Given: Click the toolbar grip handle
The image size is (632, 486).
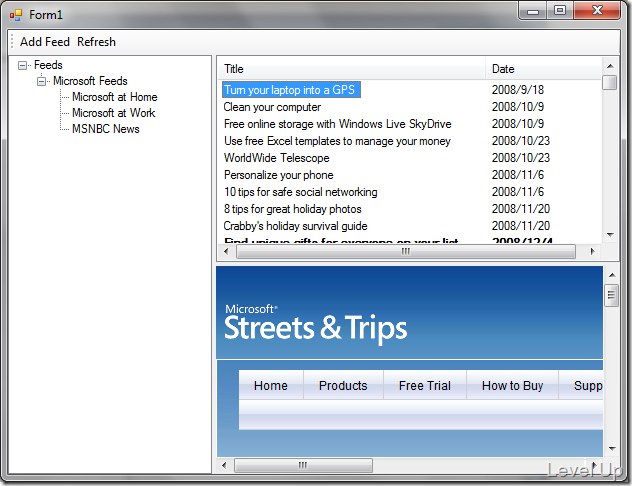Looking at the screenshot, I should [12, 42].
